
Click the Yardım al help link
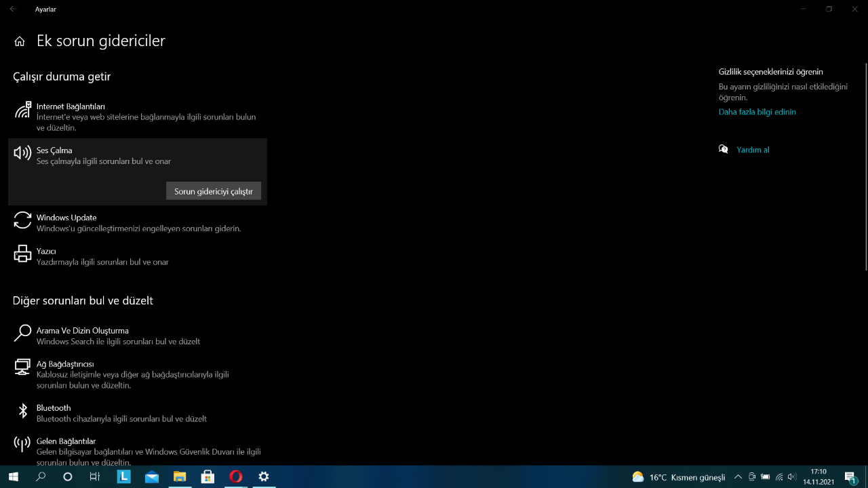pyautogui.click(x=753, y=150)
